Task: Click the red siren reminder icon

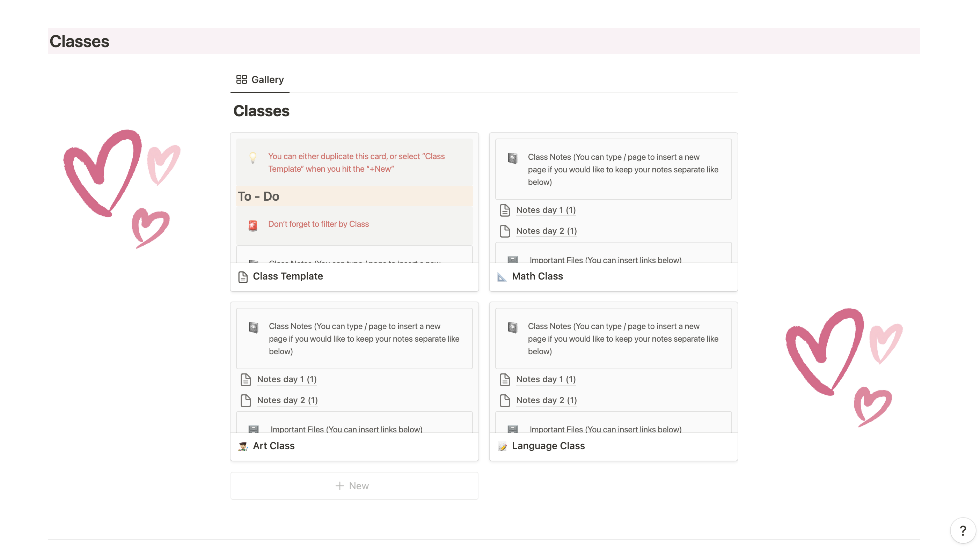Action: [253, 225]
